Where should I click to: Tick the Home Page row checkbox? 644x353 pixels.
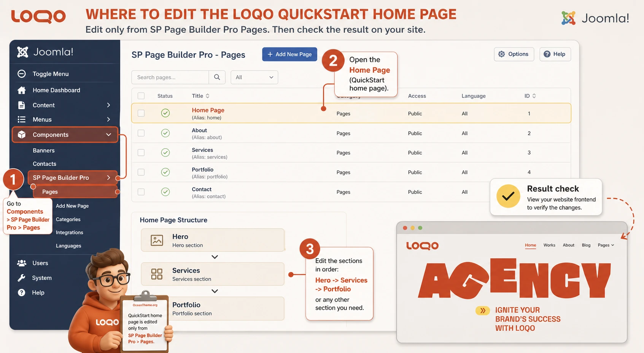pos(141,113)
